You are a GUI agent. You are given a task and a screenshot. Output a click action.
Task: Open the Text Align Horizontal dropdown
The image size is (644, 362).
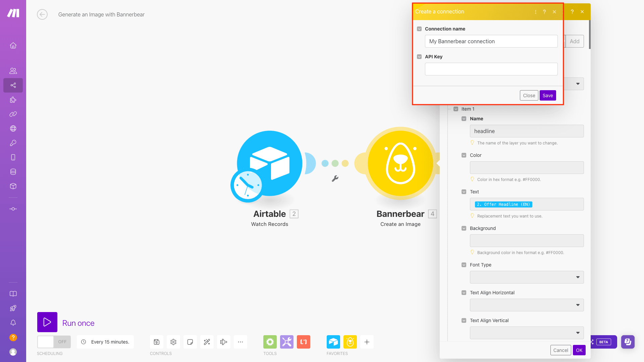tap(527, 305)
